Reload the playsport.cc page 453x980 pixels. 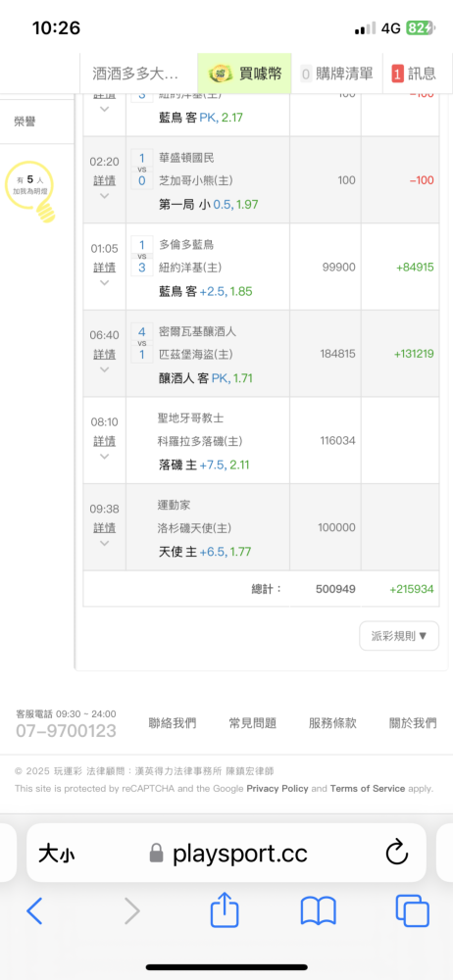[x=397, y=853]
